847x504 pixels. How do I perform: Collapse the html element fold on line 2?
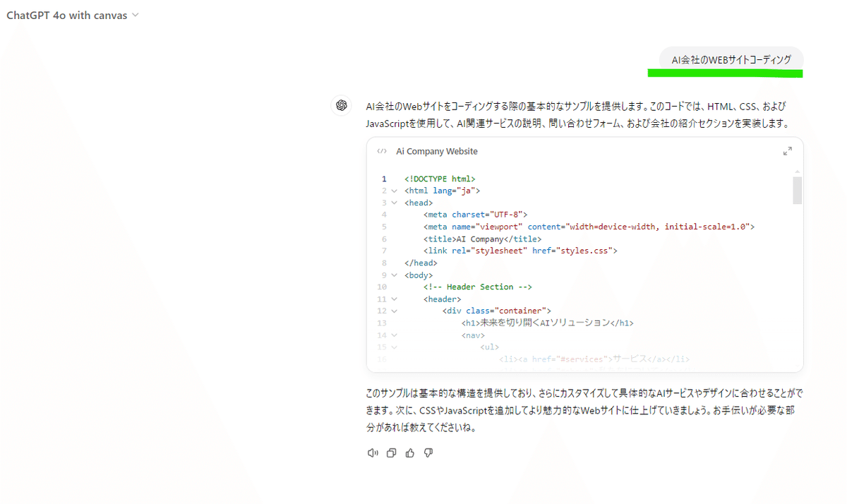394,191
